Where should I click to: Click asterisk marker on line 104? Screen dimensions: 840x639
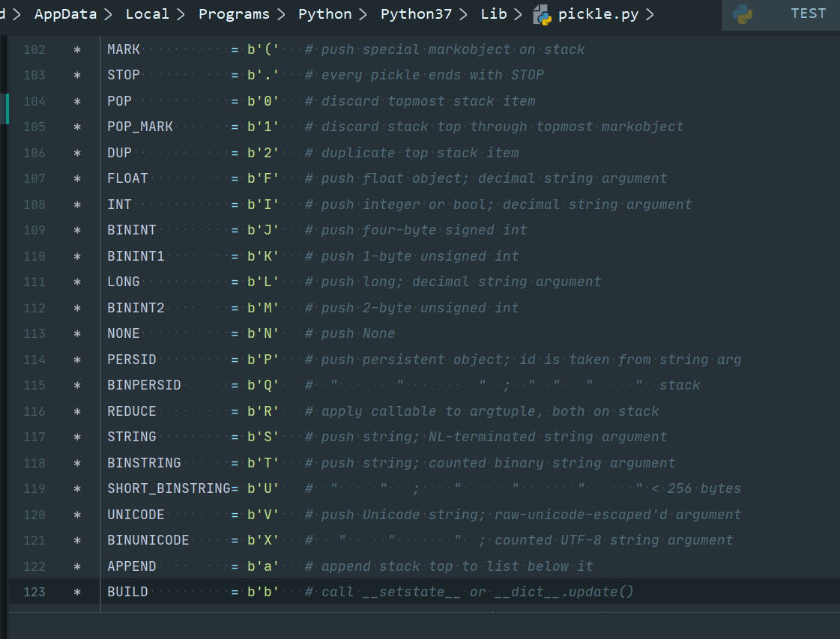click(77, 101)
